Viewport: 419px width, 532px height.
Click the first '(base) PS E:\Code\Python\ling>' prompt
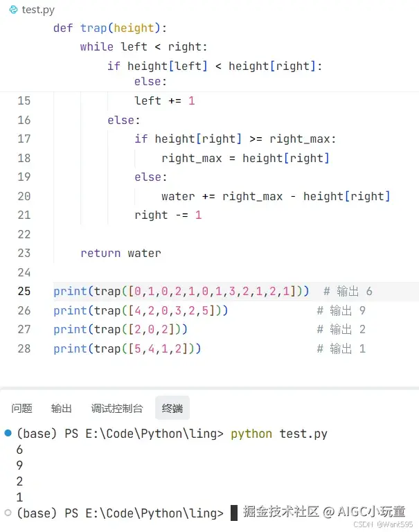pyautogui.click(x=120, y=434)
